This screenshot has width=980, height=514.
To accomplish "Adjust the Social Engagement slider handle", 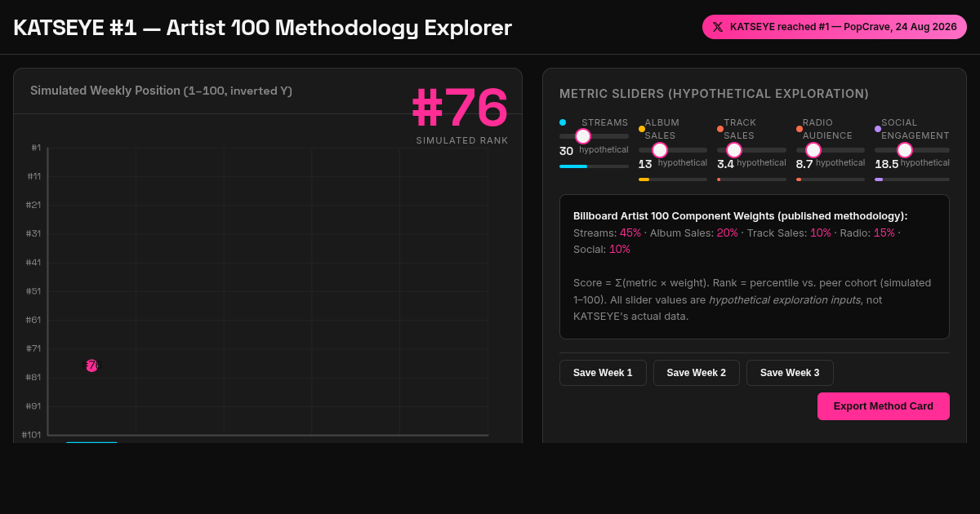I will [x=905, y=150].
